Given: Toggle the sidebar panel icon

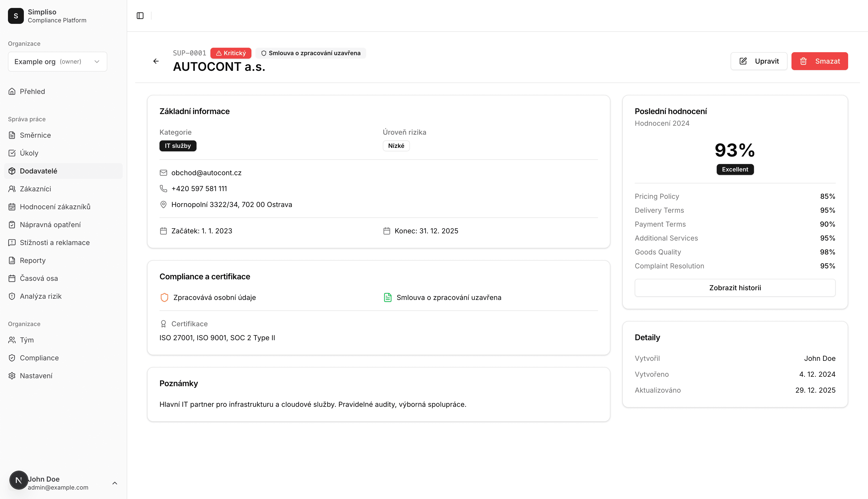Looking at the screenshot, I should tap(140, 16).
